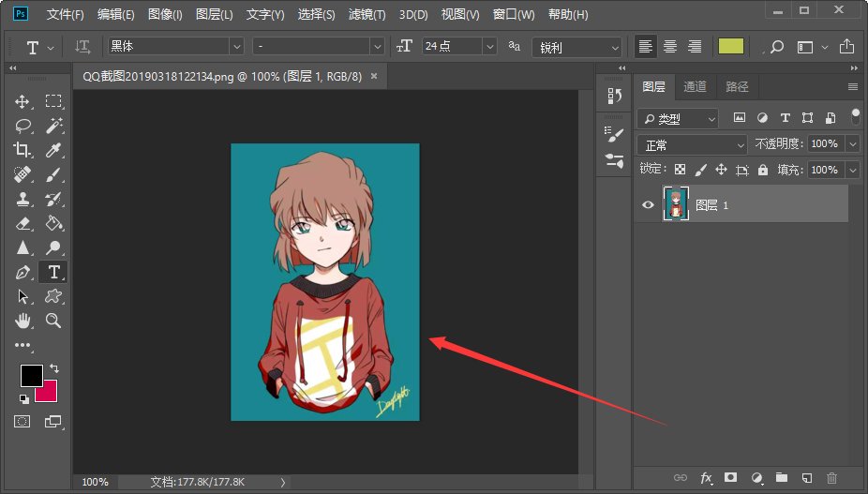The height and width of the screenshot is (494, 868).
Task: Add a layer style with fx button
Action: coord(707,478)
